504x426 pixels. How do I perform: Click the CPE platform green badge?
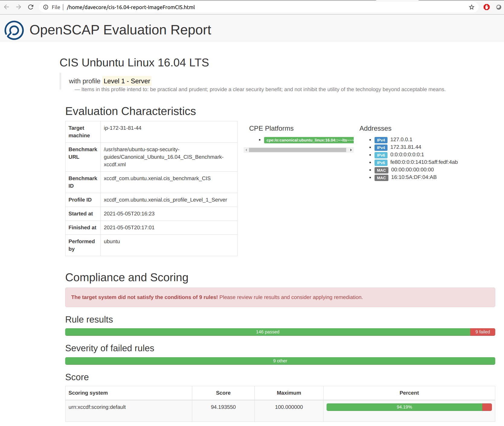pyautogui.click(x=309, y=140)
